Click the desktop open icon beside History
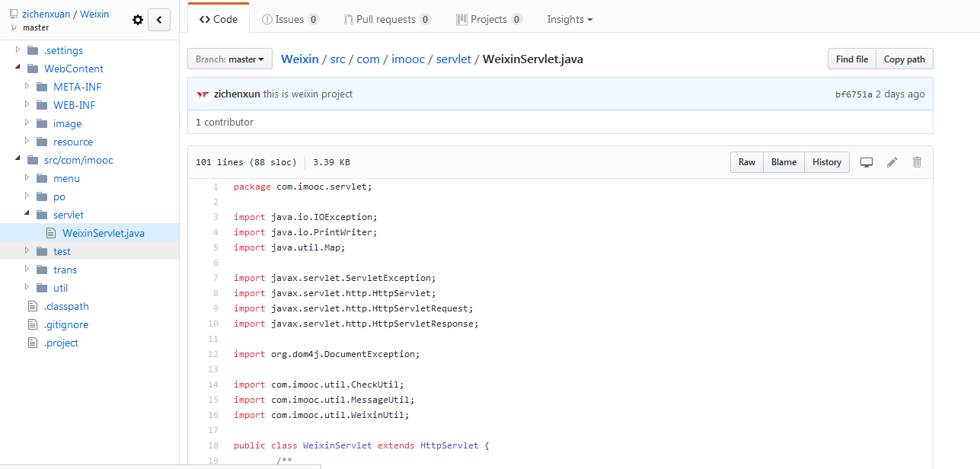This screenshot has height=469, width=980. [x=867, y=162]
